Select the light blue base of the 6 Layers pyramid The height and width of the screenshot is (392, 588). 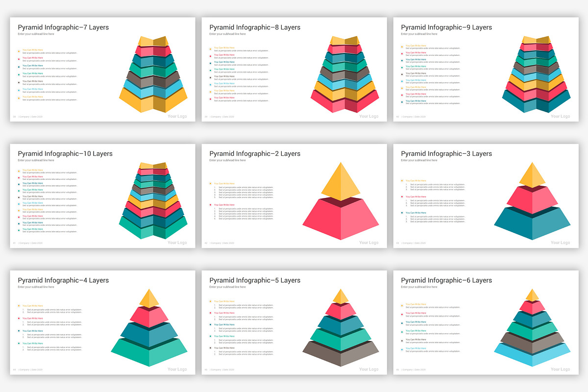pos(532,355)
